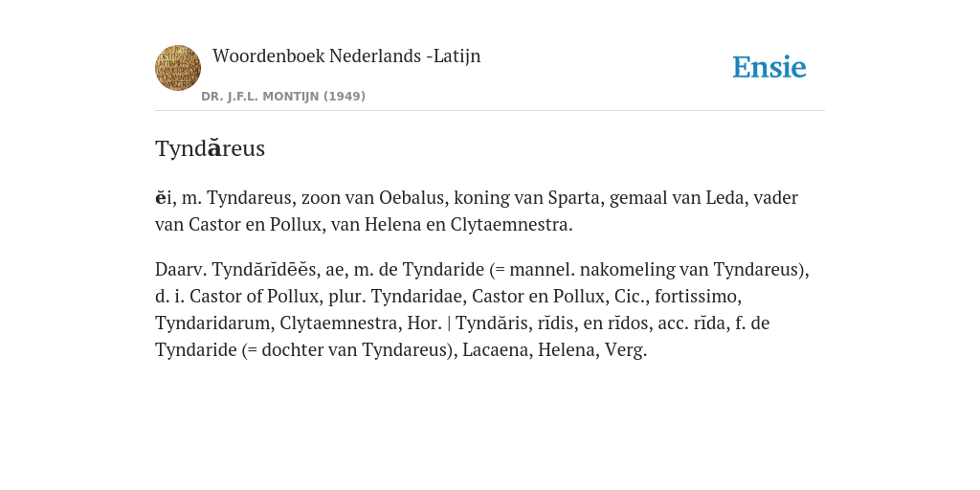Click the word Daarv. in second paragraph

pos(181,269)
